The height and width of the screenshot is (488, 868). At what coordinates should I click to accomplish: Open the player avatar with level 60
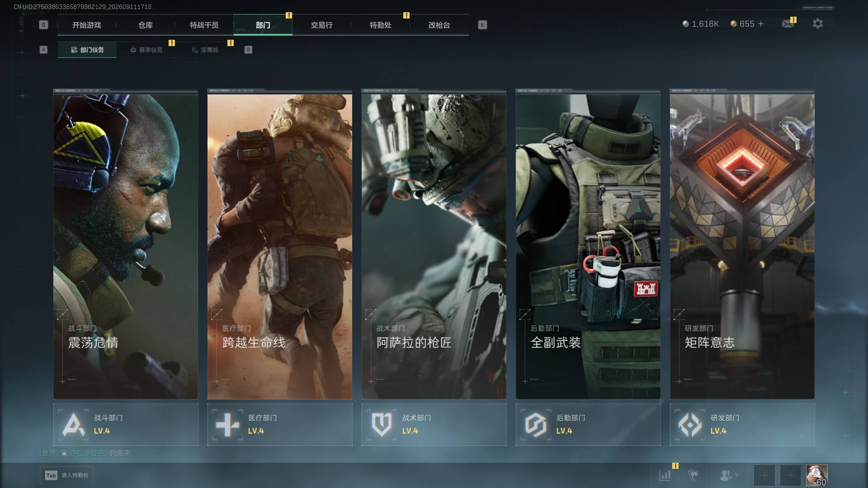coord(817,475)
